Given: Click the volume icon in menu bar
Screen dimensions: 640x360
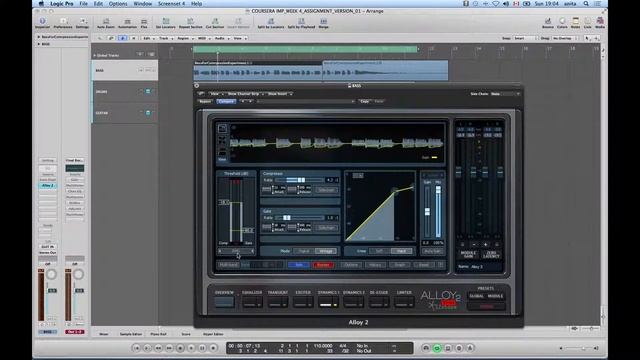Looking at the screenshot, I should [506, 4].
